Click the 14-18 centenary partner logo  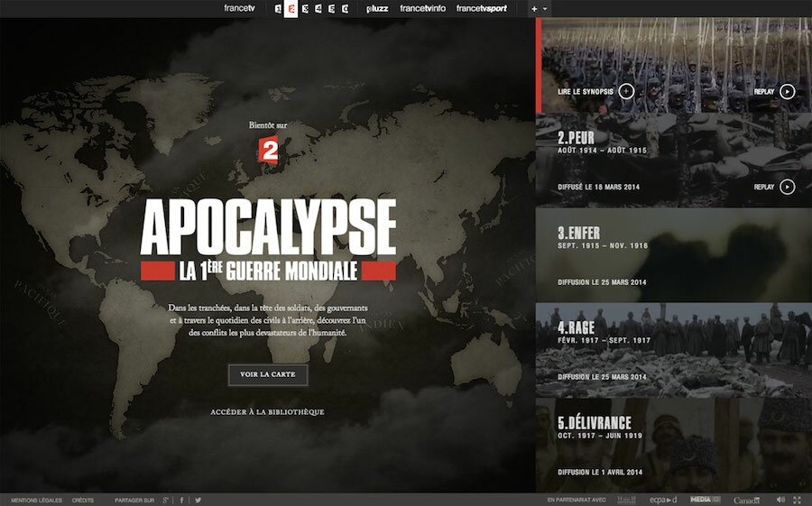(627, 500)
